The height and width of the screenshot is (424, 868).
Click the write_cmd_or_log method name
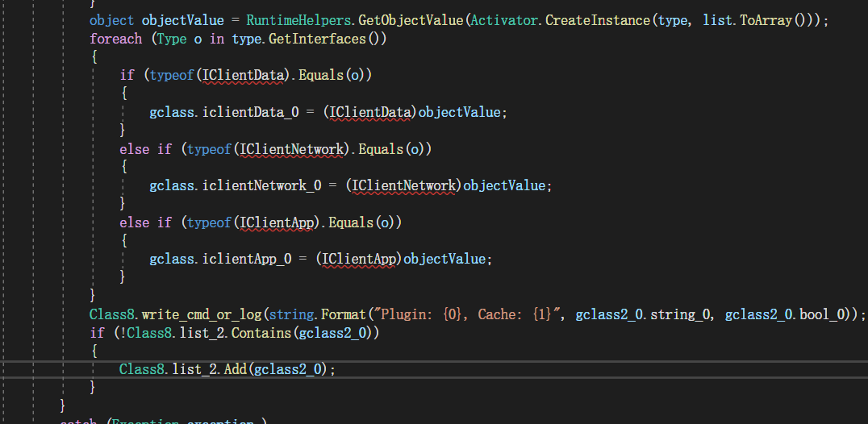pyautogui.click(x=202, y=314)
